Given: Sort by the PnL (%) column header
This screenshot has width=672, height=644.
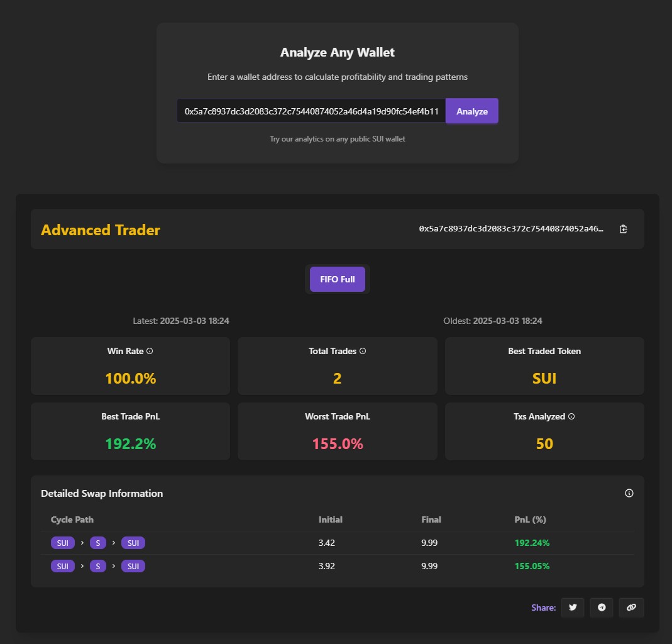Looking at the screenshot, I should 529,519.
